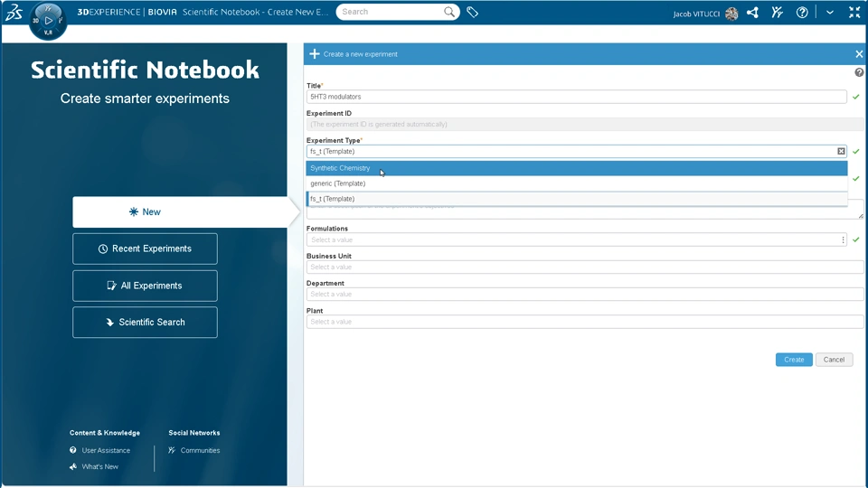Select fs_t (Template) option in list
Screen dimensions: 868x488
(x=577, y=199)
